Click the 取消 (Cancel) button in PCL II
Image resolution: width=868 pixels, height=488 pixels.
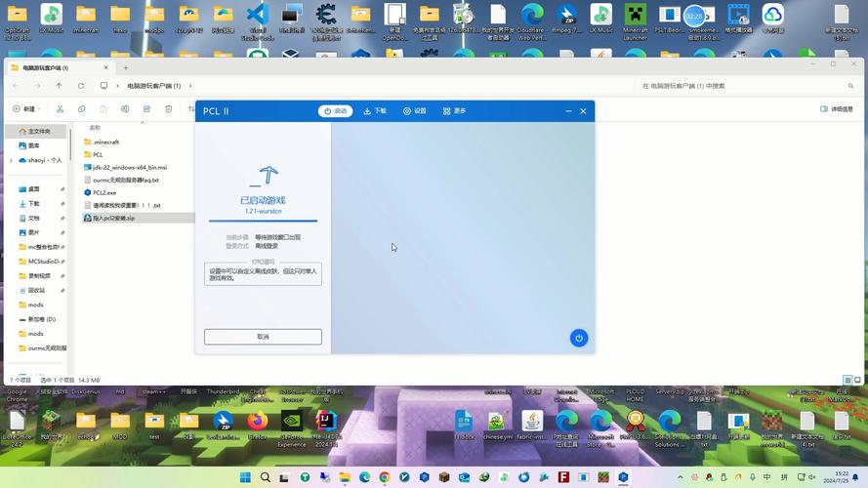263,337
